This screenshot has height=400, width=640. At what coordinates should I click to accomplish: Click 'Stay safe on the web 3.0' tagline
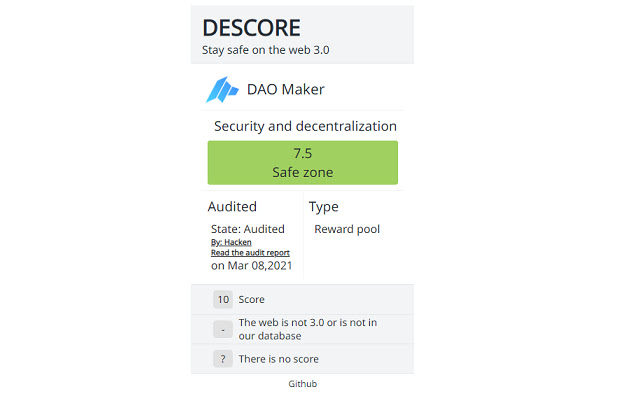266,49
